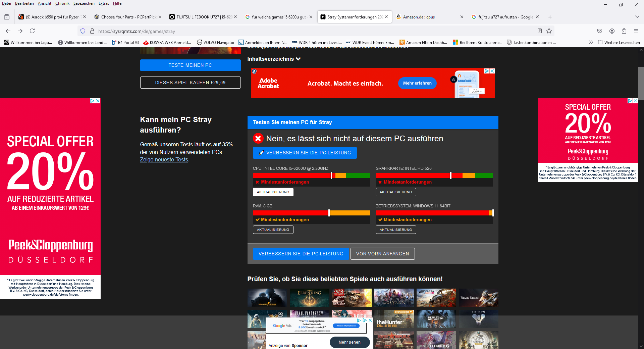Close the Amazon.de cpus tab
The image size is (644, 349).
[462, 17]
